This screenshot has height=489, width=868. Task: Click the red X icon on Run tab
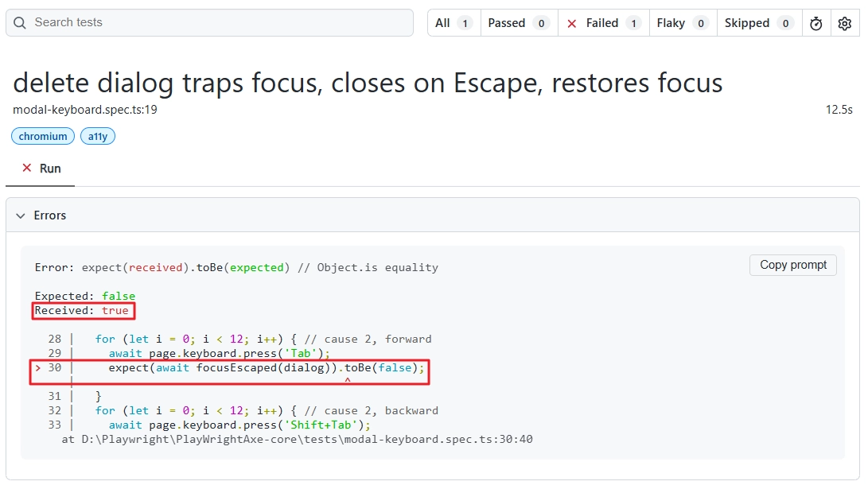pos(26,168)
